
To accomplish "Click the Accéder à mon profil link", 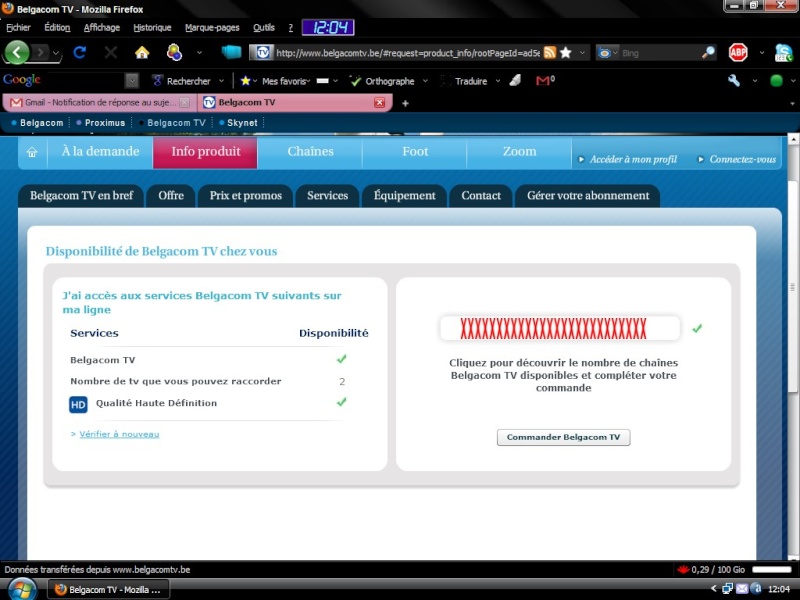I will pyautogui.click(x=633, y=159).
